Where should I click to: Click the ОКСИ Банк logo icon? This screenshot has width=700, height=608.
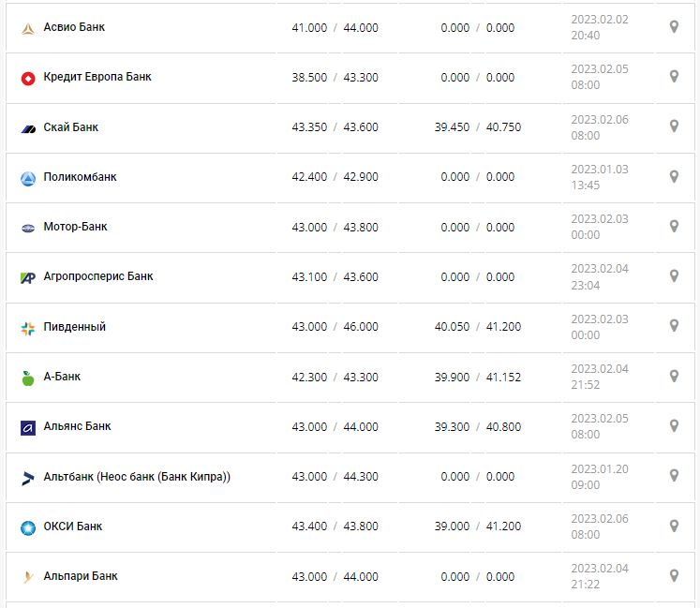[x=28, y=527]
